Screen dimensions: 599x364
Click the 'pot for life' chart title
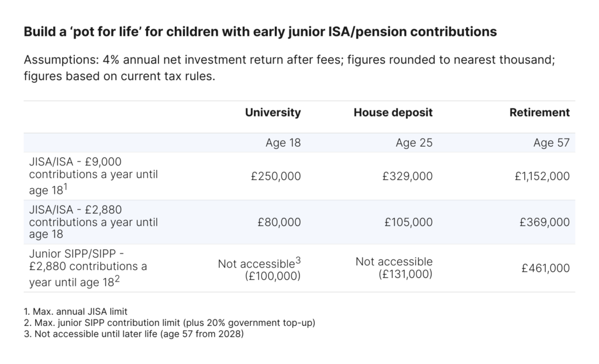(x=260, y=32)
